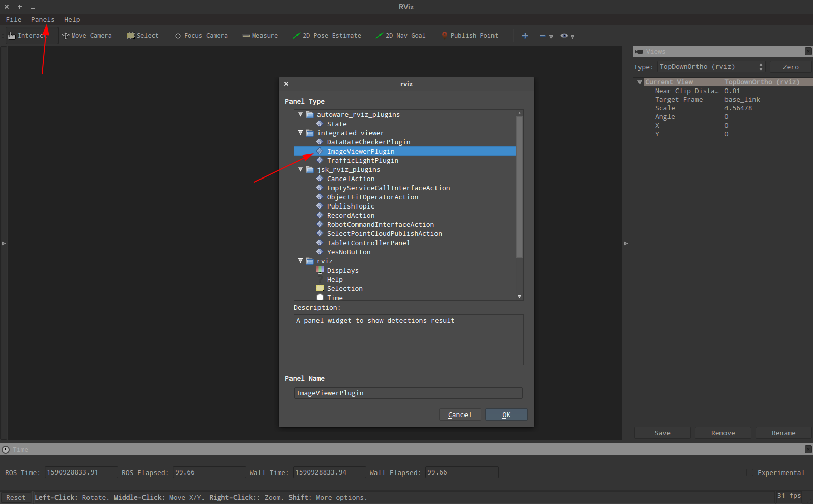This screenshot has height=504, width=813.
Task: Click the Near Clip Distance value 0.01
Action: pyautogui.click(x=732, y=91)
